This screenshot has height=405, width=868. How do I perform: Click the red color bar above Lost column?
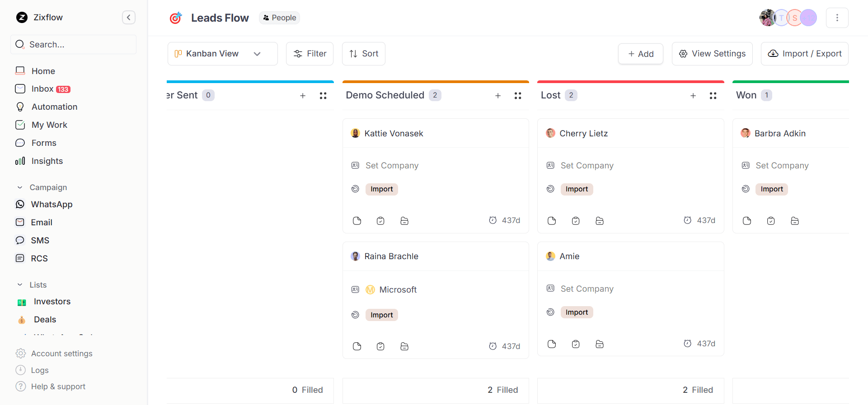pos(630,82)
